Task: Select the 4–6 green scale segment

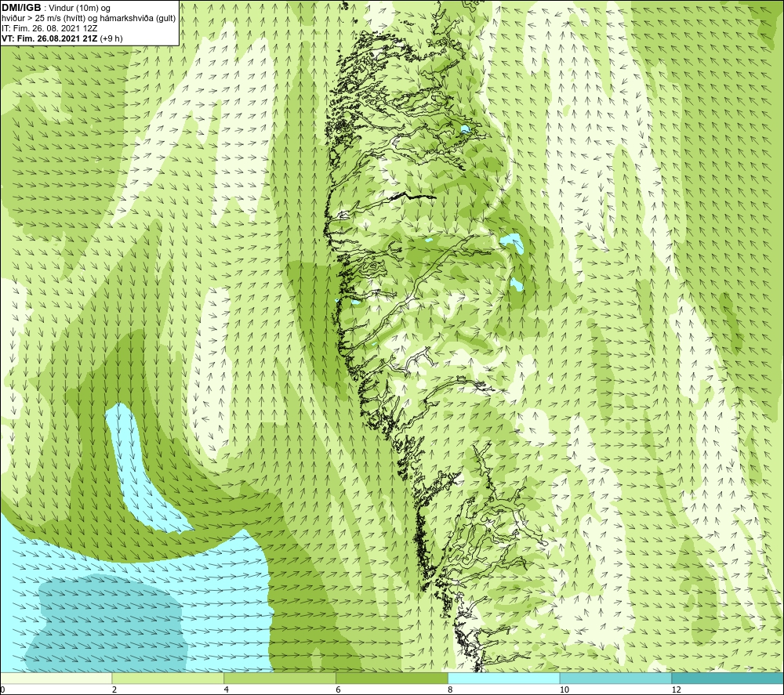Action: pyautogui.click(x=280, y=678)
